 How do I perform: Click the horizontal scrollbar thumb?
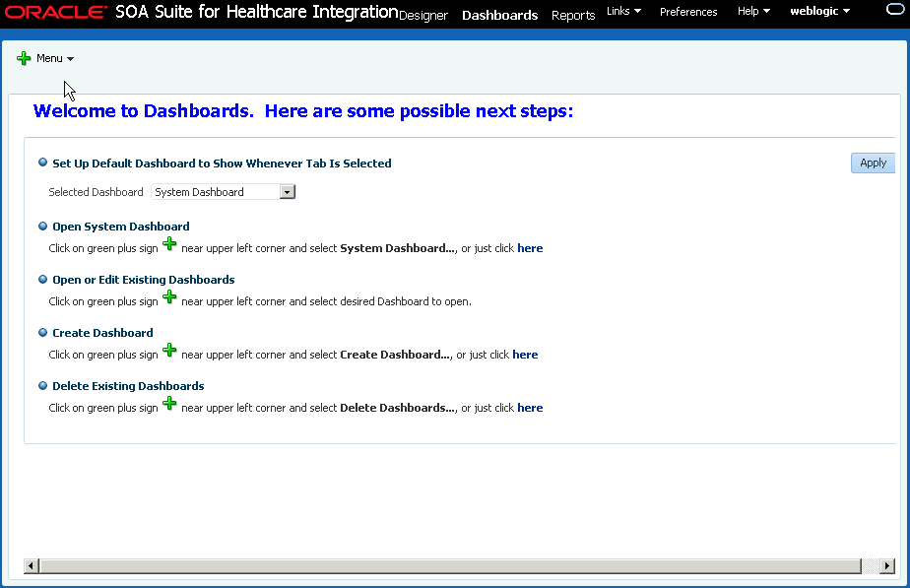450,566
